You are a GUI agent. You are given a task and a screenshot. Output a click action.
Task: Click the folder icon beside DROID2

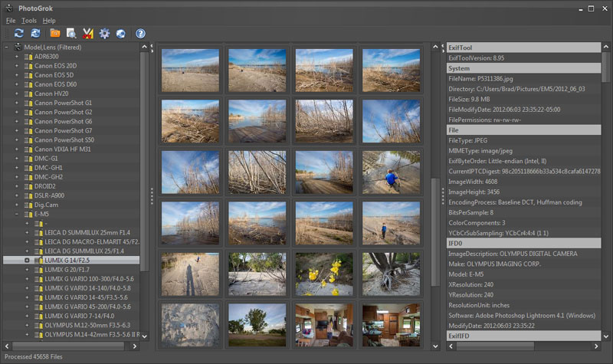(28, 186)
